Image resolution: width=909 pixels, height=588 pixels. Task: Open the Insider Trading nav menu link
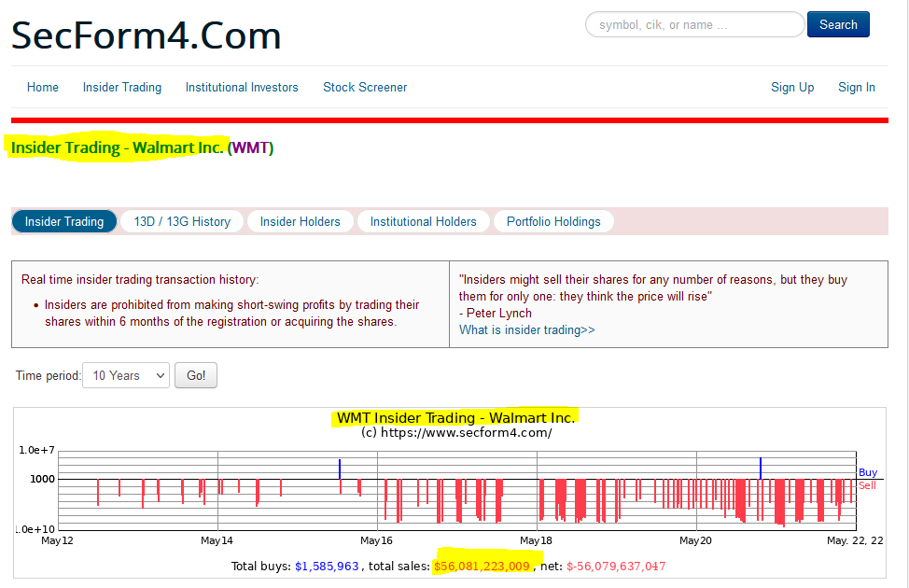click(121, 87)
